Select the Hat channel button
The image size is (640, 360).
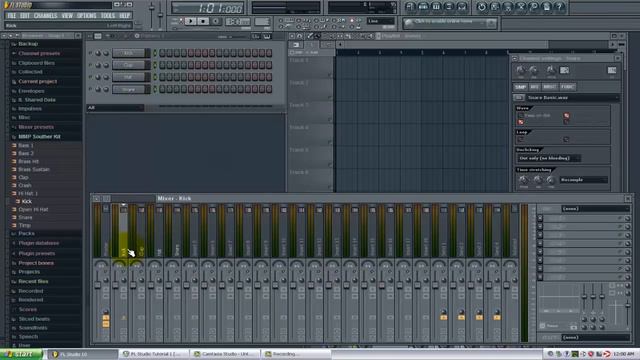[x=129, y=77]
